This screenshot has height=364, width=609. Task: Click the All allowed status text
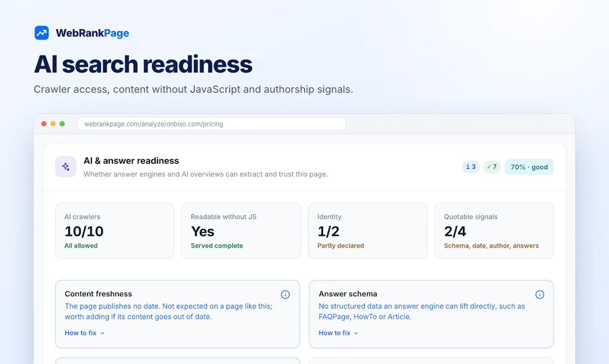pyautogui.click(x=81, y=246)
